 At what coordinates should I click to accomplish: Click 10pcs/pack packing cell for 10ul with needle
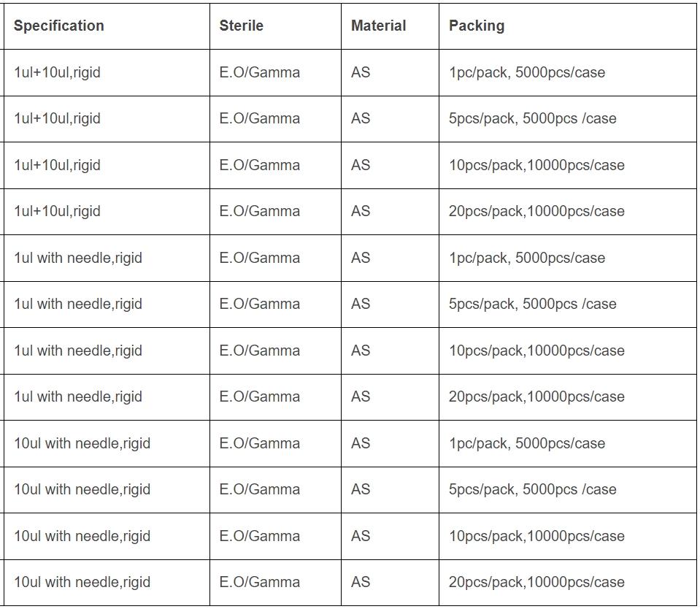[536, 536]
